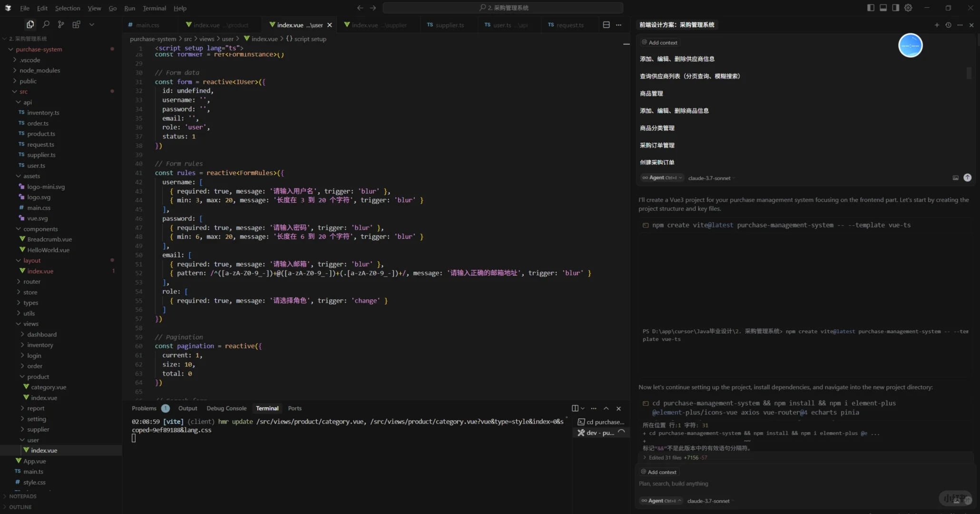Open the Search view in sidebar

pos(46,24)
